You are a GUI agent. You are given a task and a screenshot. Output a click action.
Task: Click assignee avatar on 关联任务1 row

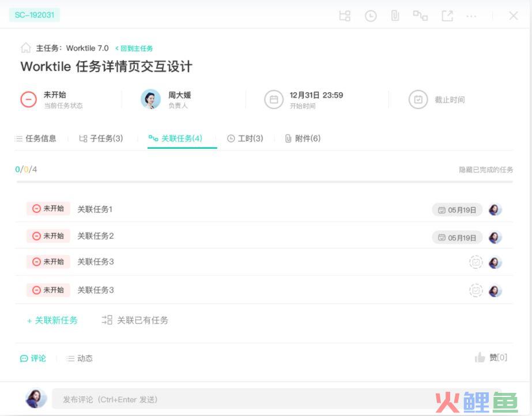point(495,209)
